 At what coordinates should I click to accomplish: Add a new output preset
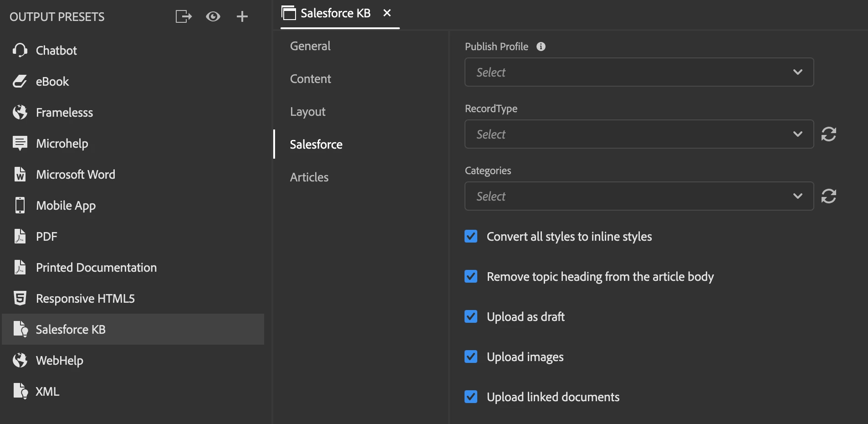coord(242,17)
